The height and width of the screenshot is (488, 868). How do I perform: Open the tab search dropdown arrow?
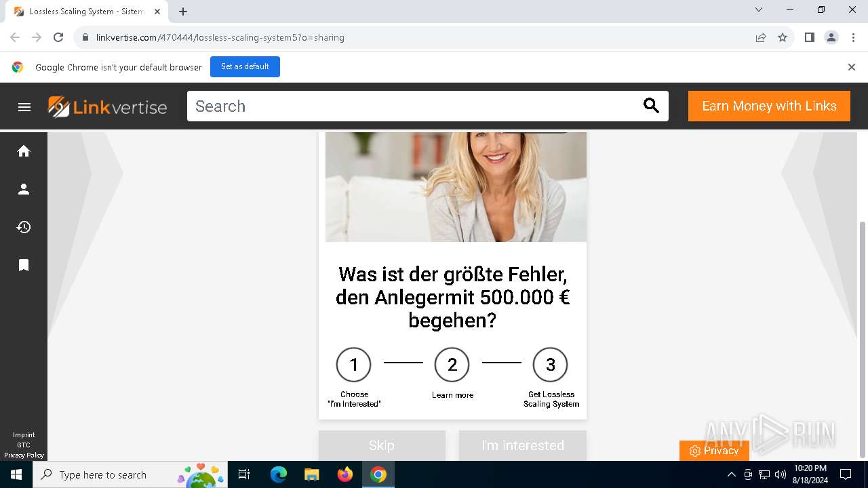click(759, 9)
